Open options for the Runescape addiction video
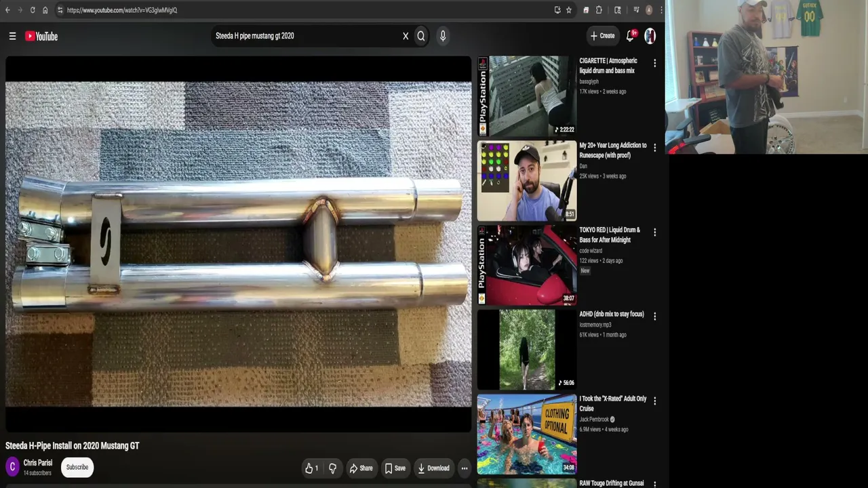This screenshot has width=868, height=488. [x=654, y=148]
